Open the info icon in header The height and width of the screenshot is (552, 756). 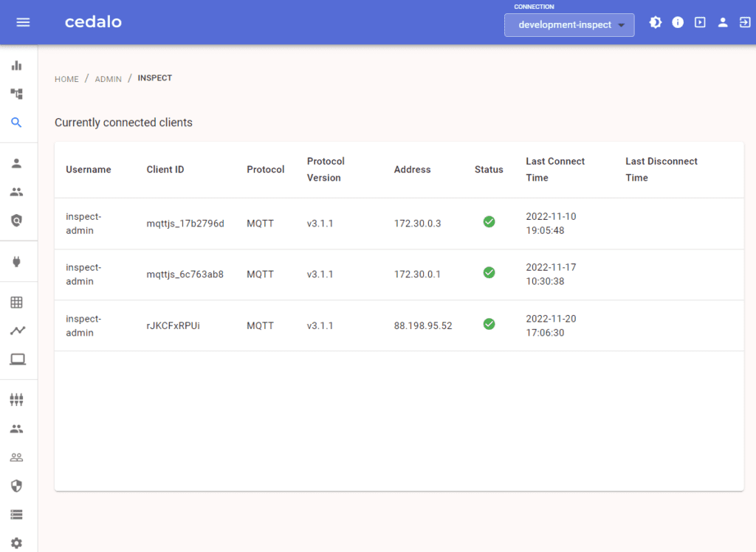click(678, 23)
